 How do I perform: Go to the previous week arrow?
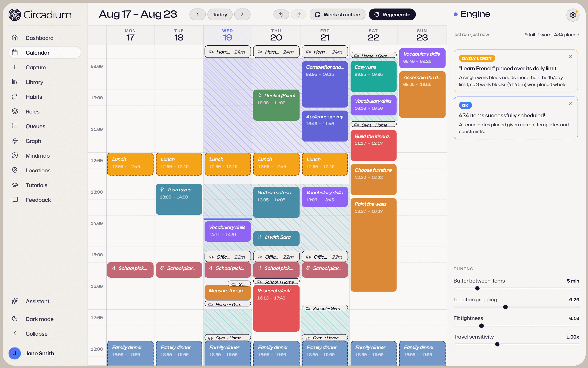point(198,14)
